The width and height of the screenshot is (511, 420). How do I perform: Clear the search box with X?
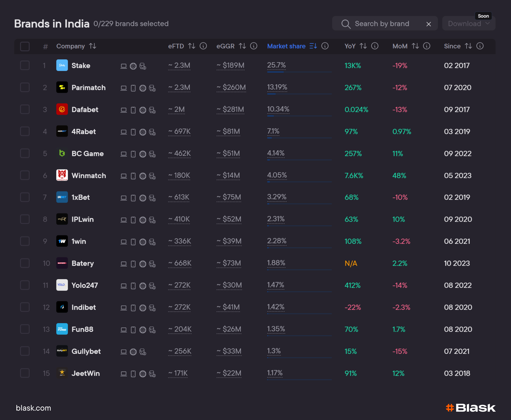click(428, 24)
